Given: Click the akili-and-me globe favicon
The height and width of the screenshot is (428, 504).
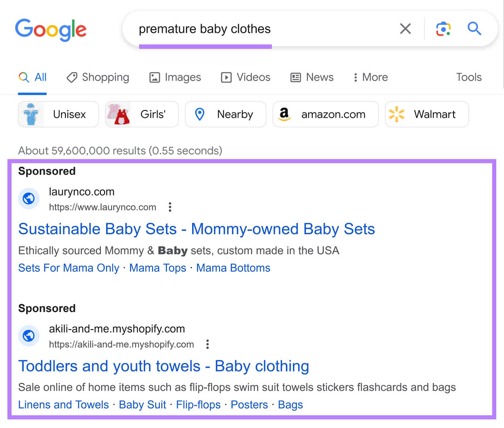Looking at the screenshot, I should tap(29, 336).
